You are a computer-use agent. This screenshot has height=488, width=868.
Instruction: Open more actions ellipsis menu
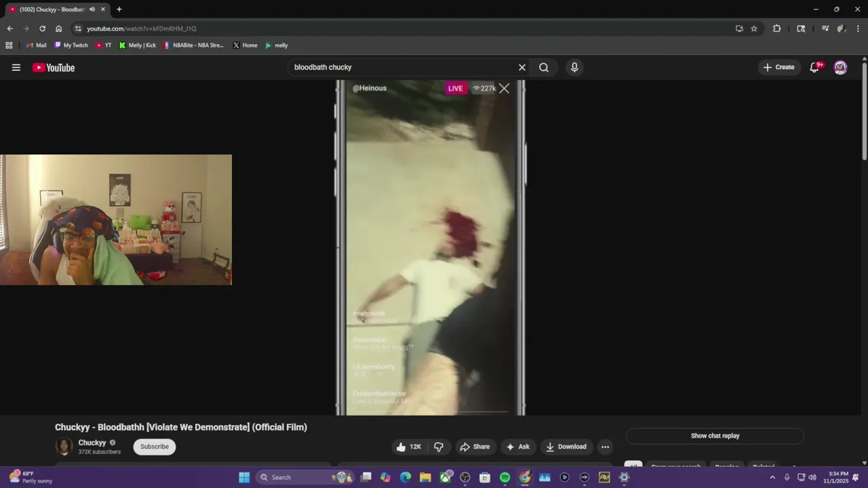pyautogui.click(x=605, y=447)
